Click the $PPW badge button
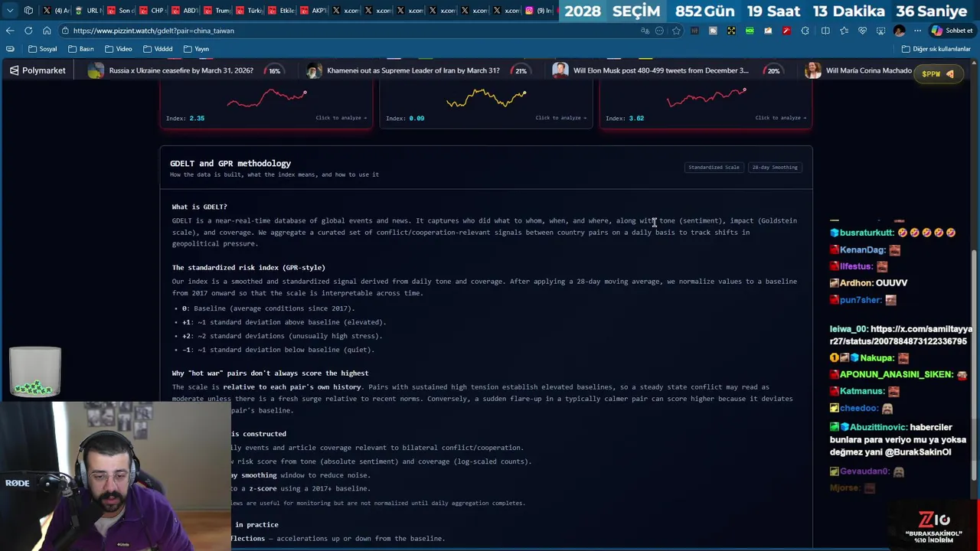The width and height of the screenshot is (980, 551). click(938, 74)
